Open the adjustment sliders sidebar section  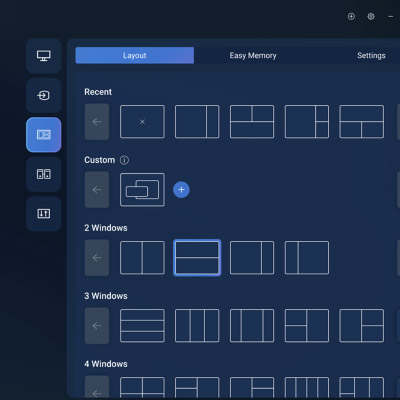click(x=44, y=214)
